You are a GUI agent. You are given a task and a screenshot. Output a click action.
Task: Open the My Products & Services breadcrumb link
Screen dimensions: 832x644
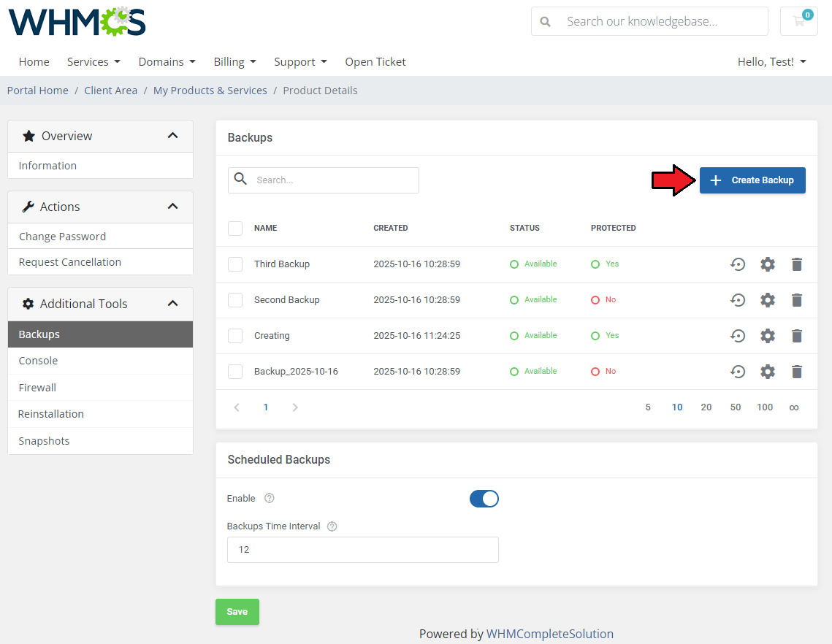210,90
